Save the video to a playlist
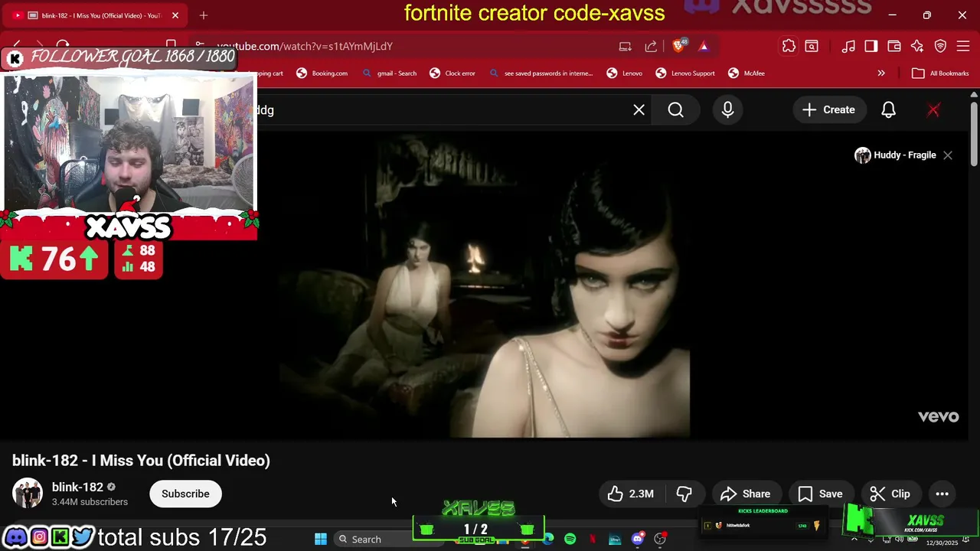980x551 pixels. [821, 494]
